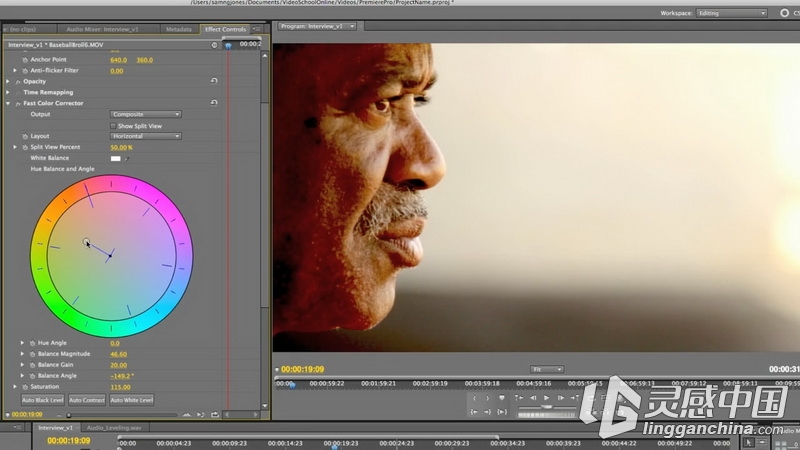Screen dimensions: 800x450
Task: Open Program: Interview_v1 sequence dropdown
Action: 317,26
